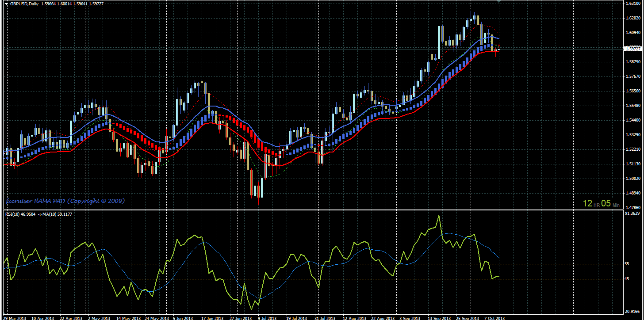Click date label 9 Jul 2013
This screenshot has height=320, width=644.
pyautogui.click(x=268, y=318)
